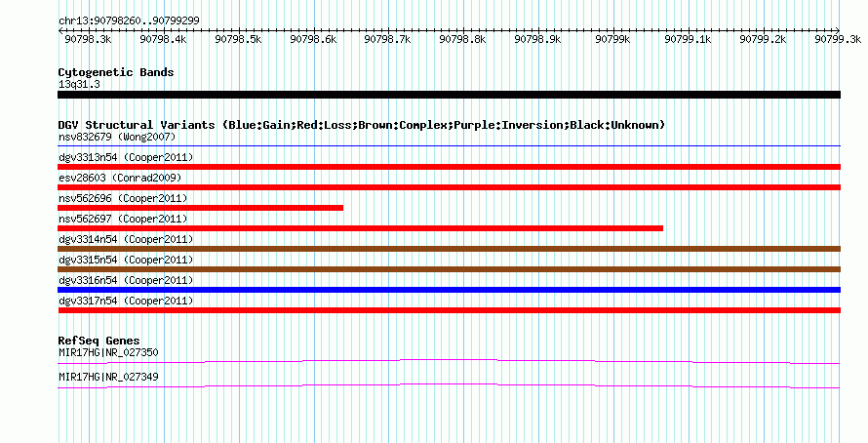This screenshot has height=443, width=868.
Task: Click ruler tick label 90798.8k
Action: [463, 39]
